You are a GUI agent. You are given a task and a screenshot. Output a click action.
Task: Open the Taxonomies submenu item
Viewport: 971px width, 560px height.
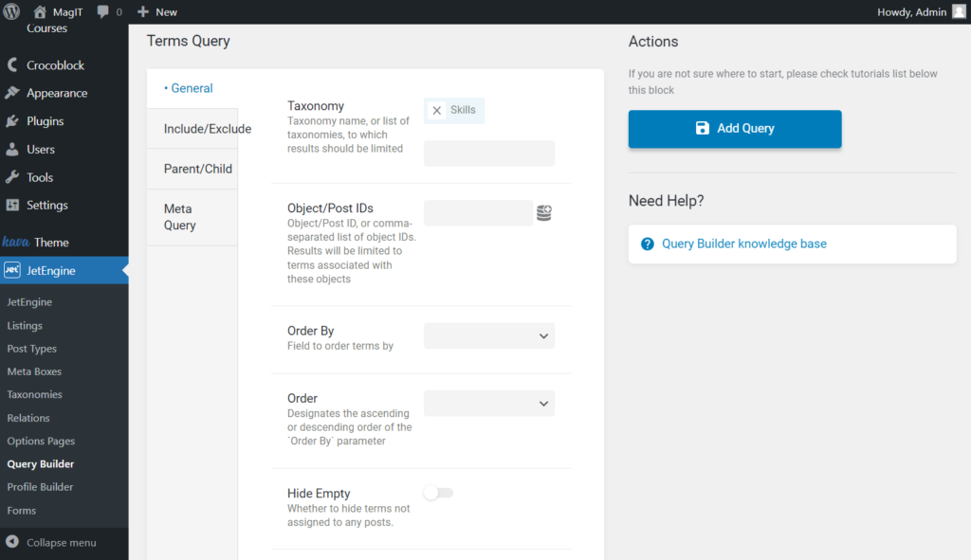35,394
